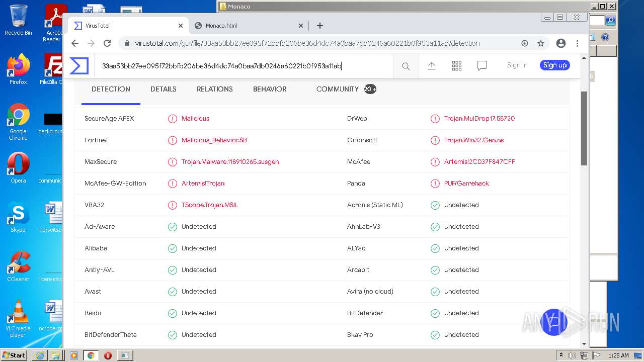Click the browser address bar URL
The image size is (644, 362).
point(307,43)
